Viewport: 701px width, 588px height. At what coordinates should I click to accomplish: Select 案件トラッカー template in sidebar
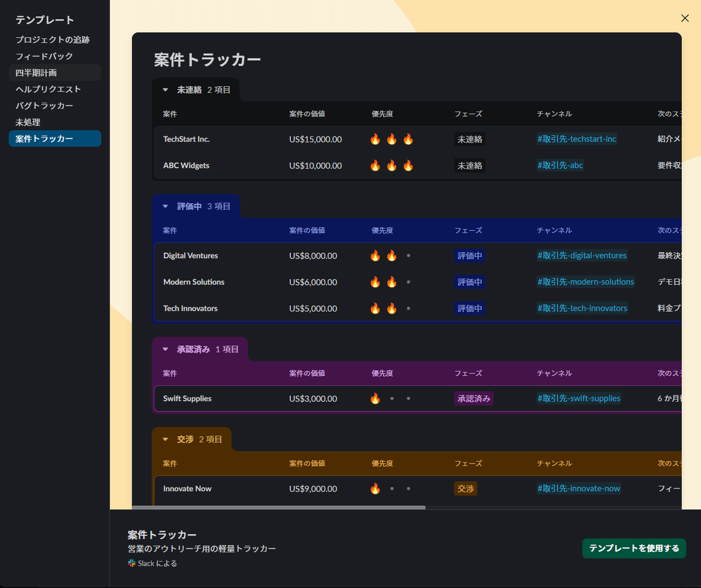pyautogui.click(x=55, y=138)
